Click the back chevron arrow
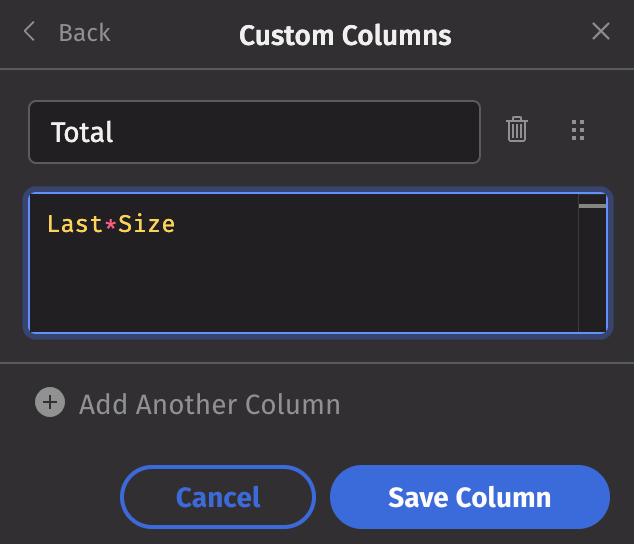This screenshot has width=634, height=544. tap(29, 32)
